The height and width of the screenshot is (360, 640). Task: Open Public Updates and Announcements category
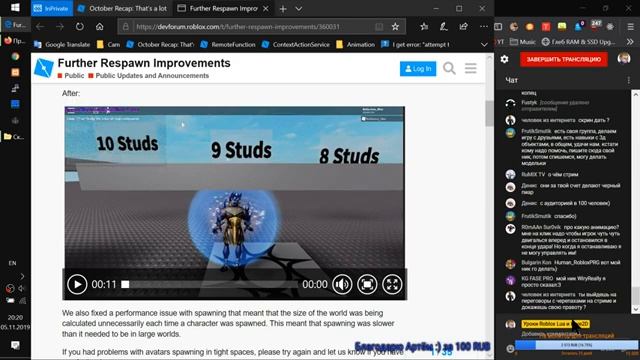[x=149, y=76]
